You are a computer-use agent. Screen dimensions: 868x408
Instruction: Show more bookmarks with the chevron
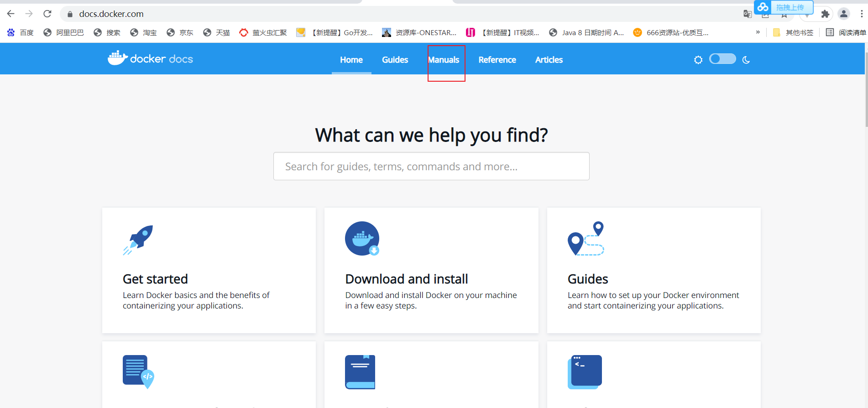[x=758, y=32]
